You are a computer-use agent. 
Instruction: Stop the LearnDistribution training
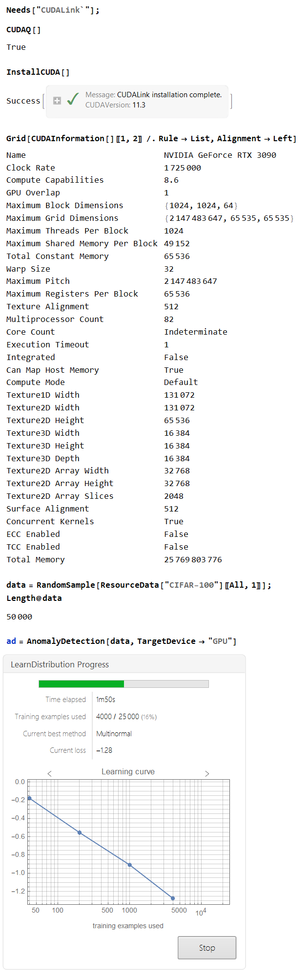pos(207,948)
